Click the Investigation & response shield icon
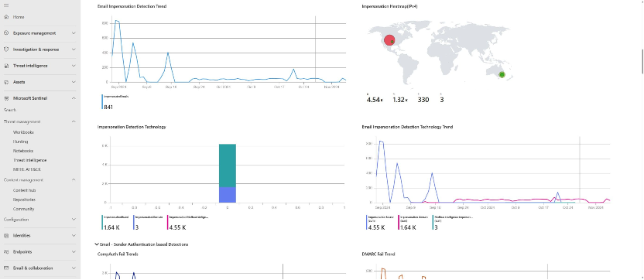 (x=5, y=50)
